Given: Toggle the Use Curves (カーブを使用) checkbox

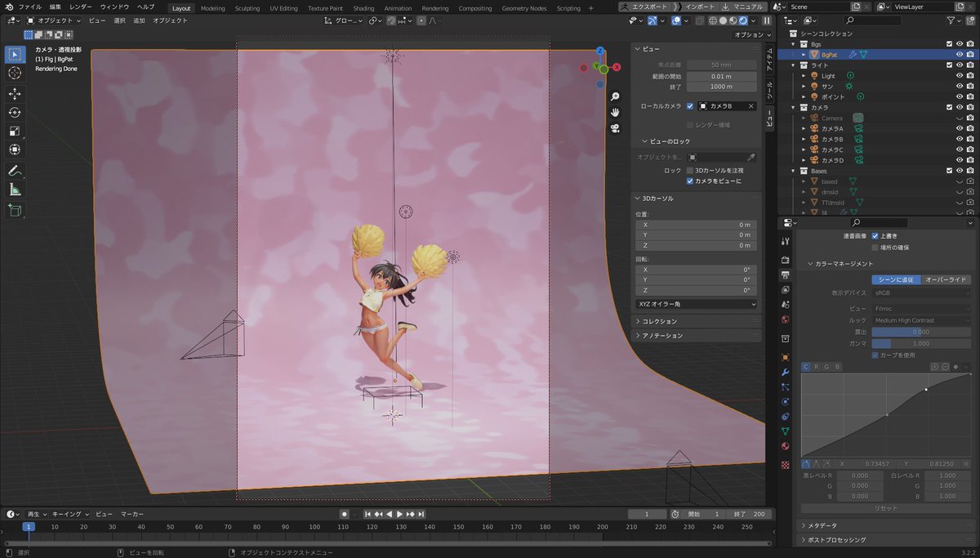Looking at the screenshot, I should click(875, 355).
